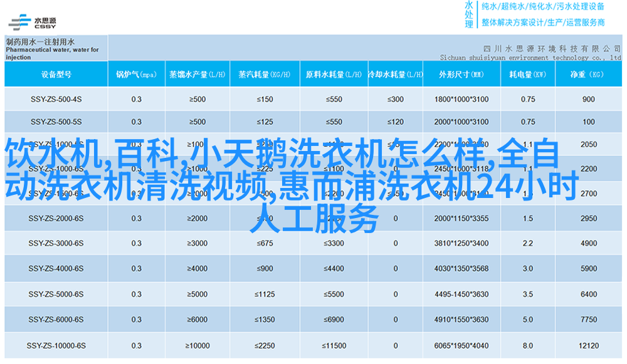The width and height of the screenshot is (627, 364).
Task: Select the 净重(KG) column header
Action: 588,75
